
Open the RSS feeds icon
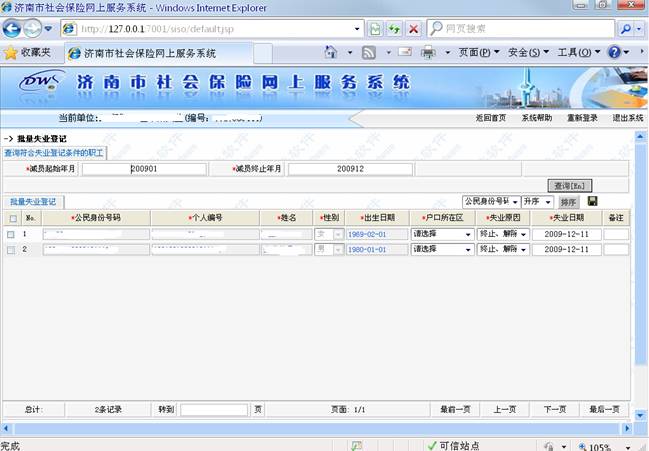pos(369,53)
